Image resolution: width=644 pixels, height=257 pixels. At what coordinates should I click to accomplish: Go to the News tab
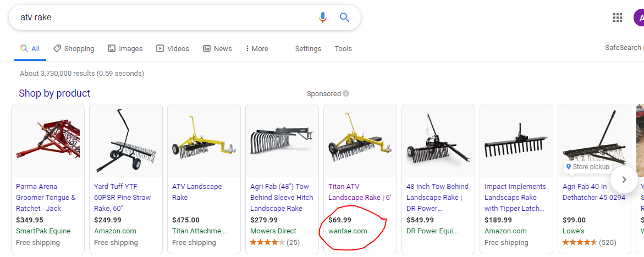(217, 48)
